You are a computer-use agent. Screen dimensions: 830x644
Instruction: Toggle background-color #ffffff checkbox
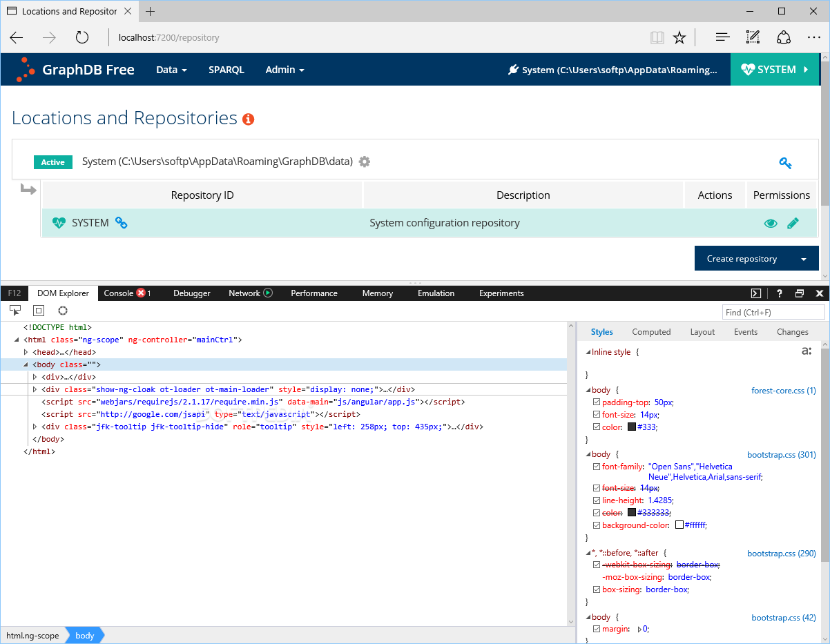pos(597,525)
